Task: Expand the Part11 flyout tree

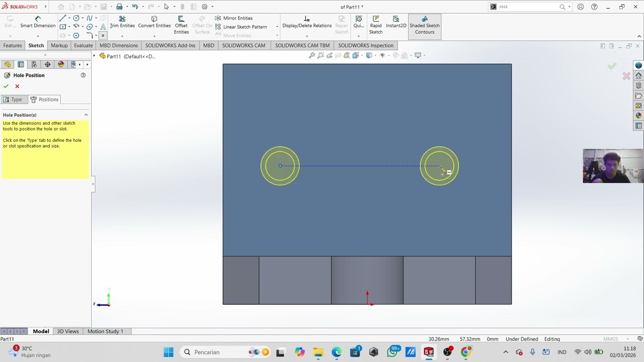Action: click(x=95, y=56)
